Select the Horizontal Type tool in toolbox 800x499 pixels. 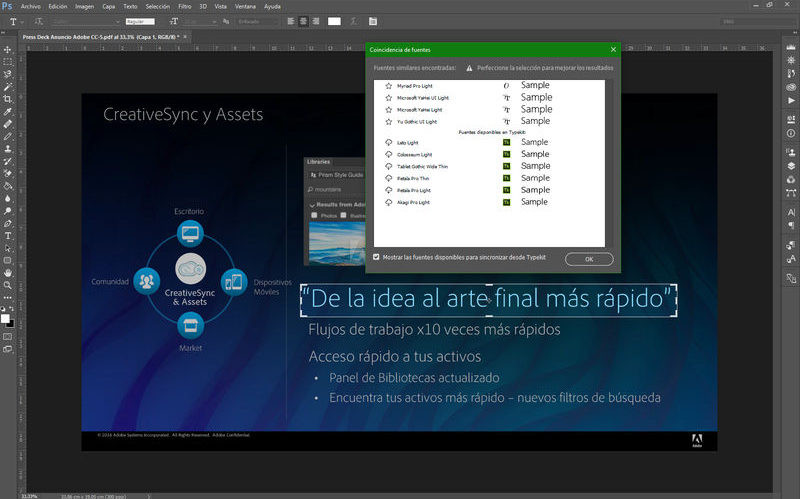click(8, 236)
